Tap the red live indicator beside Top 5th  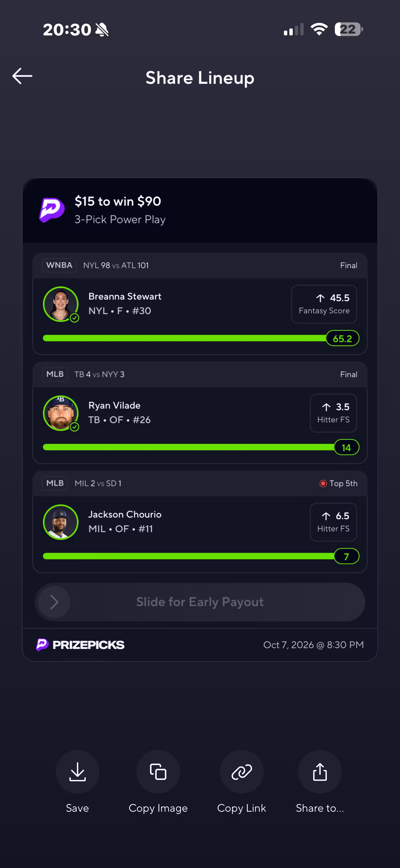[x=323, y=484]
